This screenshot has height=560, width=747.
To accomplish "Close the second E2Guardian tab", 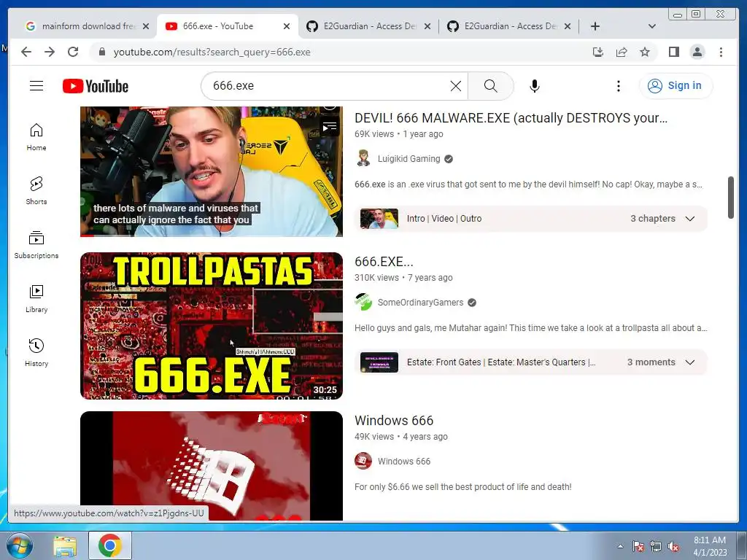I will tap(568, 26).
